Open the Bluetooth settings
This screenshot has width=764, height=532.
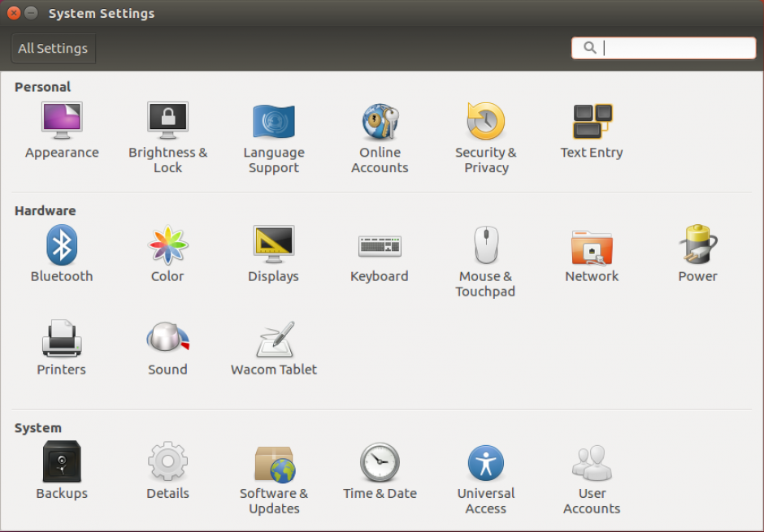click(62, 252)
